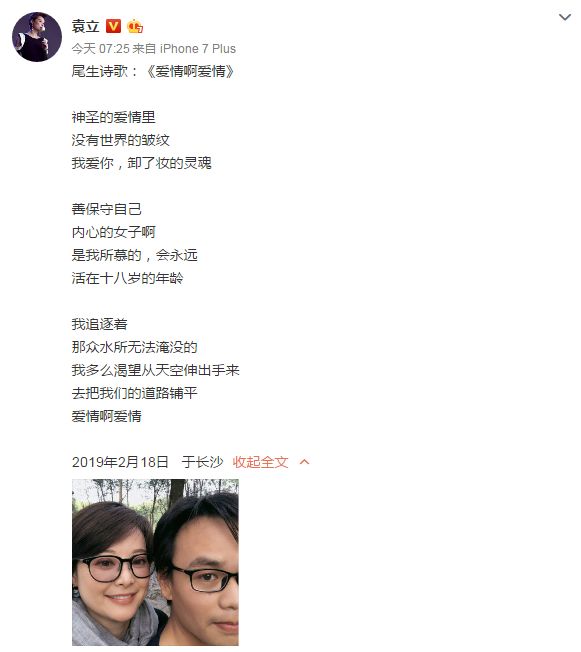Open the circular profile avatar
The image size is (581, 652).
(x=37, y=37)
